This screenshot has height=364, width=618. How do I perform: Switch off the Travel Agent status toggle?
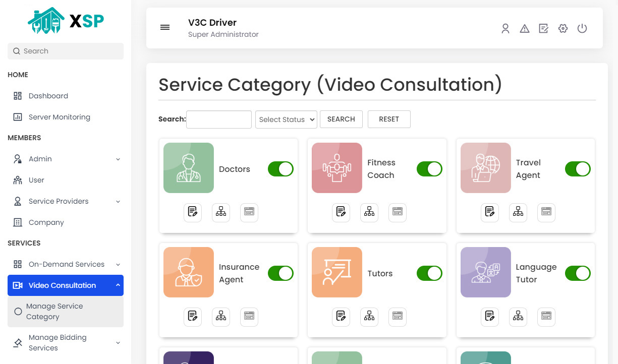tap(577, 169)
